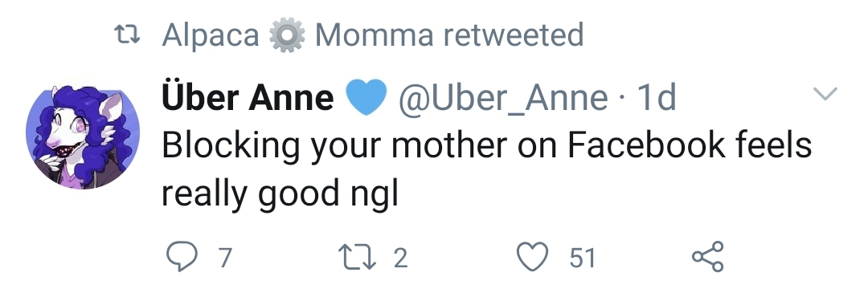Open the tweet options chevron dropdown
Viewport: 868px width, 293px height.
(x=825, y=93)
